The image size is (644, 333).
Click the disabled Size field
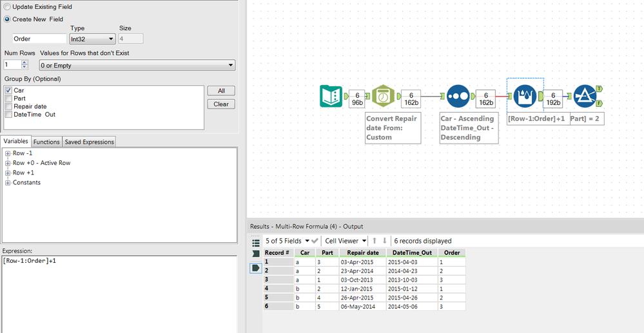131,39
